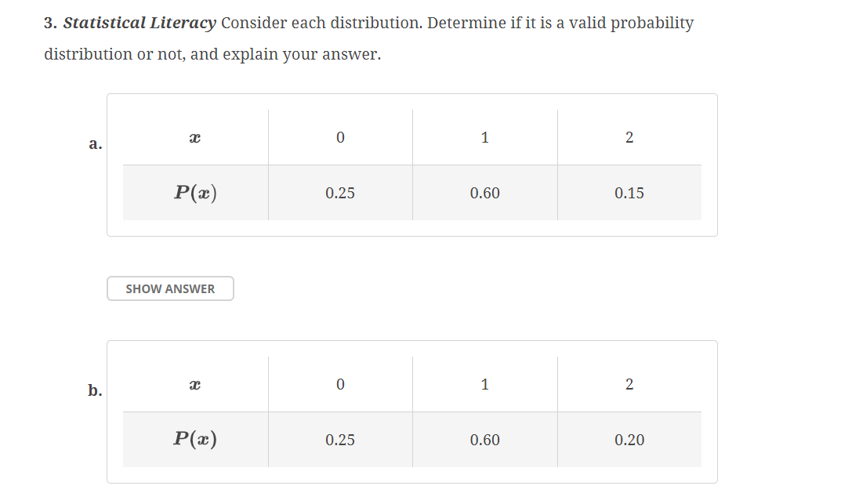Click the label b beside second table
The height and width of the screenshot is (504, 841).
pos(94,390)
